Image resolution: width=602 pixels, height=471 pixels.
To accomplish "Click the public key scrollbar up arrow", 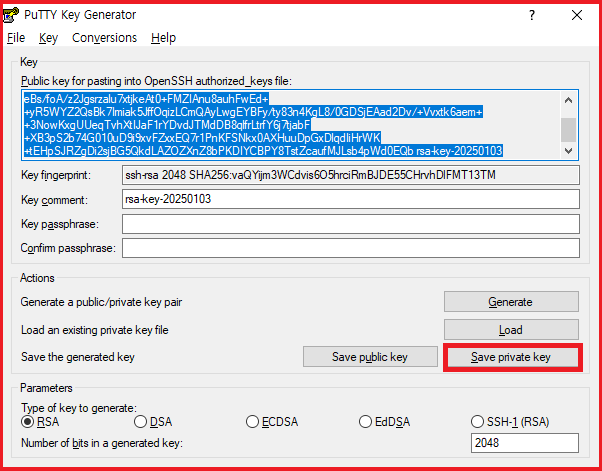I will 569,100.
